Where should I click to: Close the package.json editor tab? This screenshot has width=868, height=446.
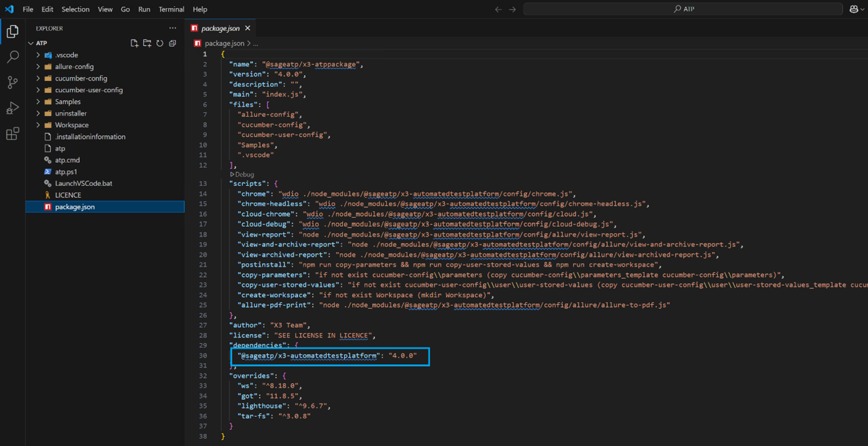[248, 28]
